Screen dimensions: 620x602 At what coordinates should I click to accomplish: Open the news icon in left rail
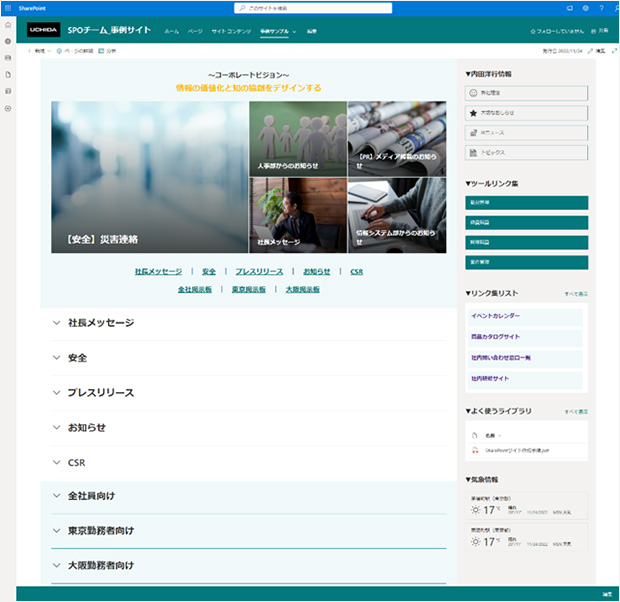(8, 58)
